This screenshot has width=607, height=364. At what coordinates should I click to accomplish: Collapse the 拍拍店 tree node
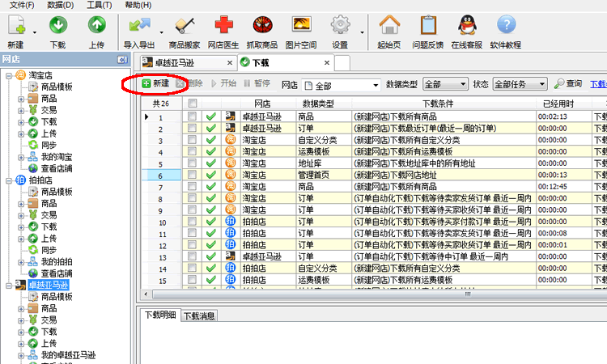9,180
